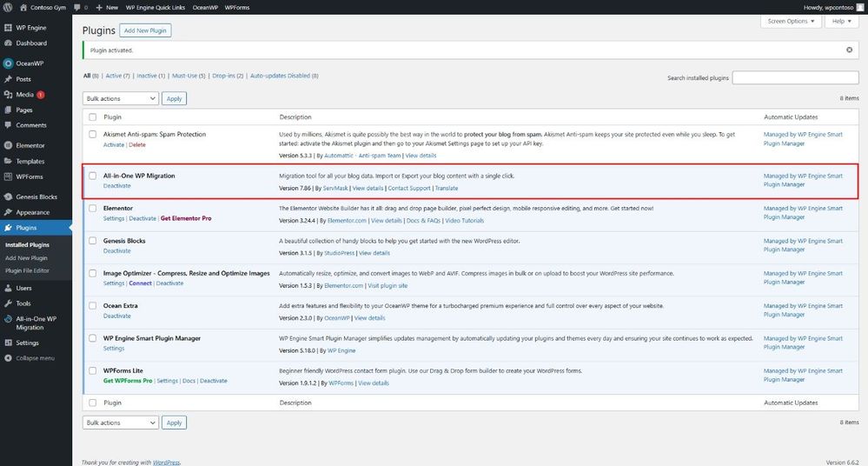Check the WP Engine Smart Plugin Manager checkbox
The width and height of the screenshot is (868, 466).
tap(92, 338)
